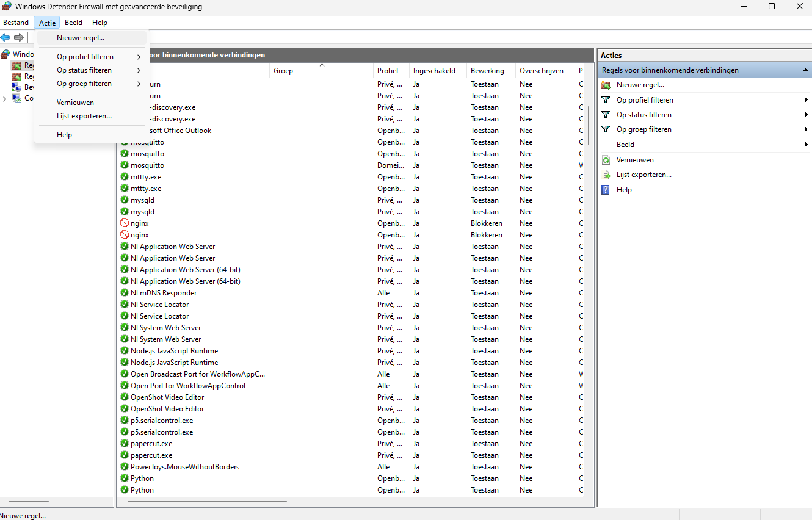Image resolution: width=812 pixels, height=520 pixels.
Task: Click funnel icon beside Op profiel filteren
Action: (x=606, y=100)
